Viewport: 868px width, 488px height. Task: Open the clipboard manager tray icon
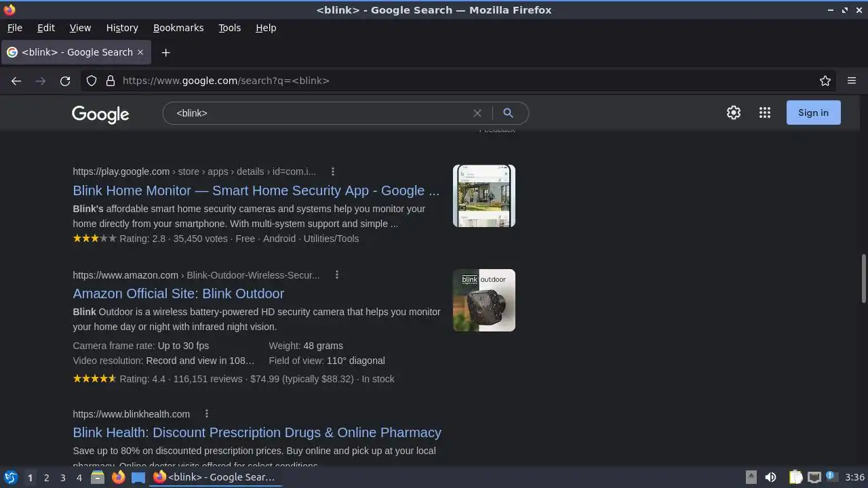tap(796, 477)
